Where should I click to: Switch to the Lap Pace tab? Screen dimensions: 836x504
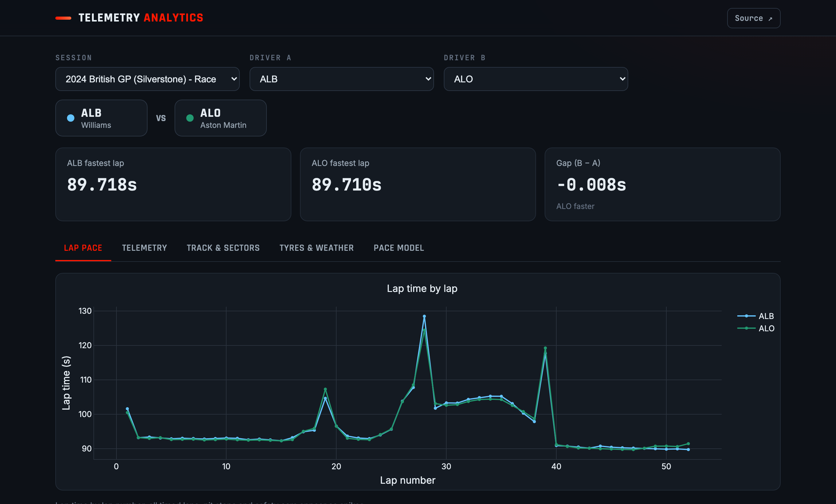point(83,248)
